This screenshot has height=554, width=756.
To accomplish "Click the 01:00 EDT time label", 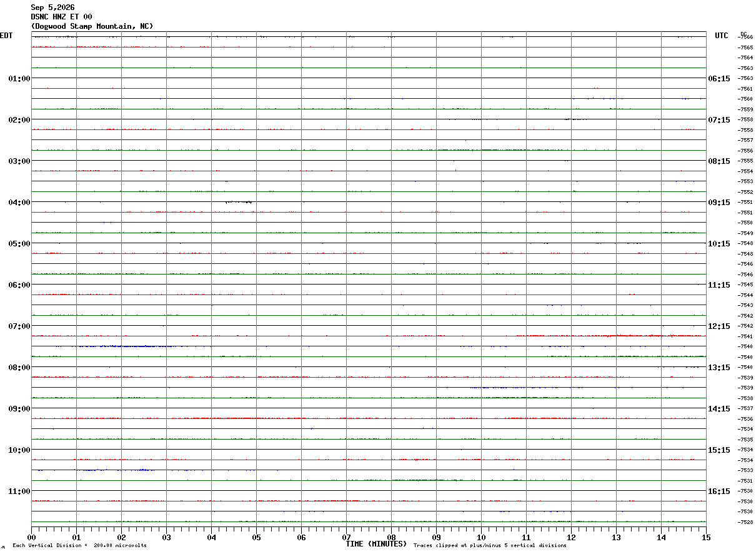I will (19, 79).
